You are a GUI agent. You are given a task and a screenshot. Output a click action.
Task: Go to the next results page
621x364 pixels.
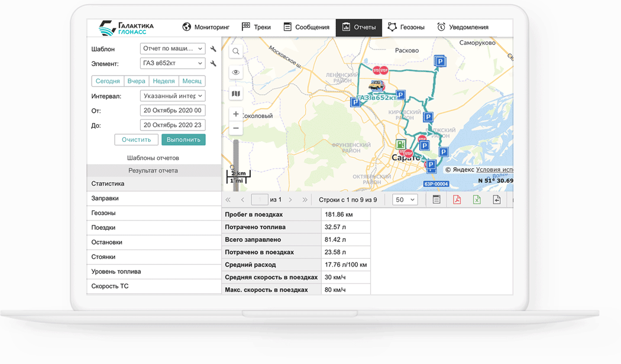click(x=290, y=200)
